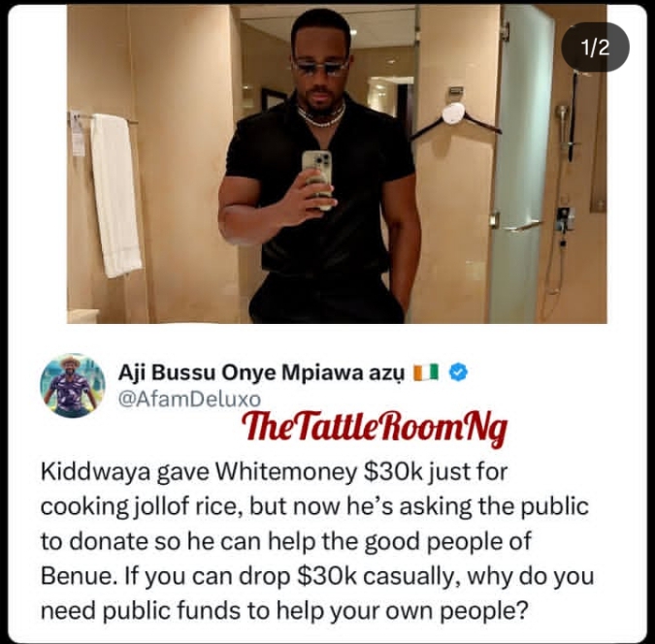Click the TheTattleRoomNg watermark
This screenshot has height=644, width=655.
[375, 428]
